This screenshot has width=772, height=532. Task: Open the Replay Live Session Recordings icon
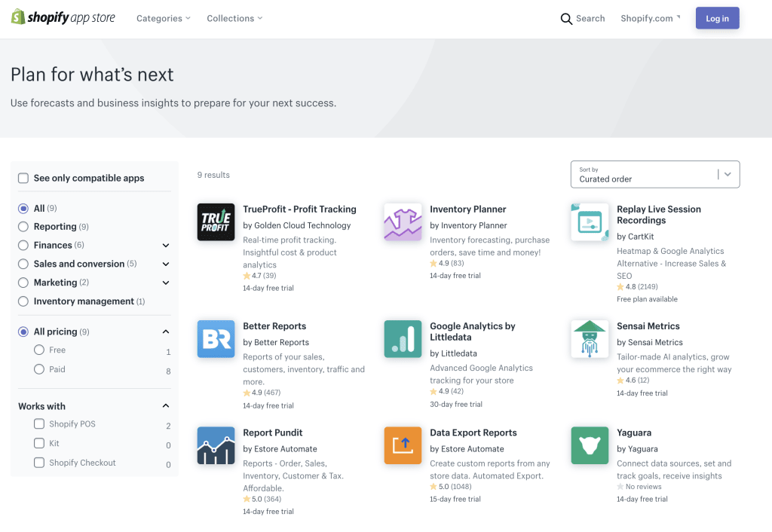coord(590,222)
